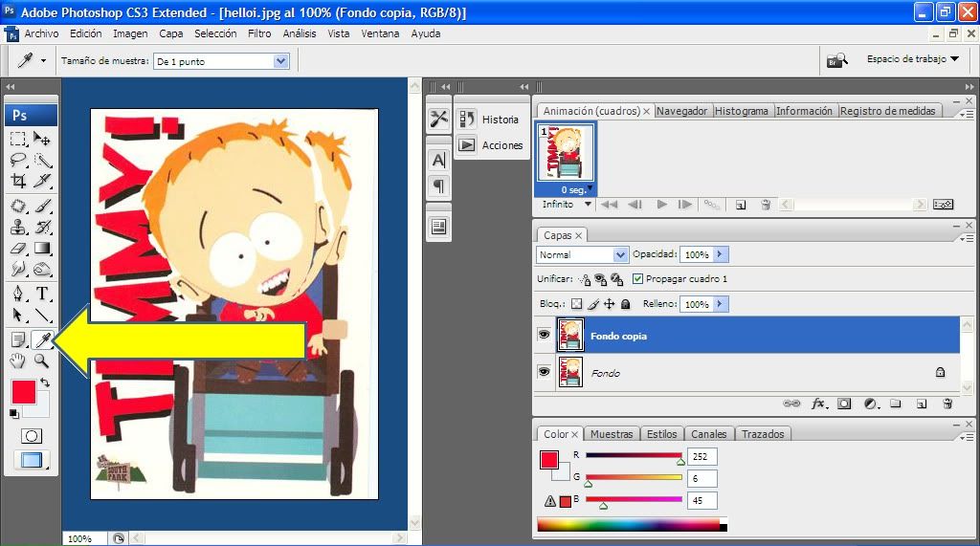The height and width of the screenshot is (546, 980).
Task: Create new adjustment layer
Action: click(871, 404)
